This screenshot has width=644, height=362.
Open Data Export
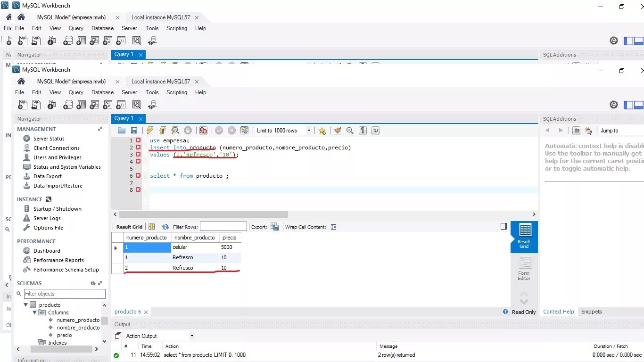point(47,176)
